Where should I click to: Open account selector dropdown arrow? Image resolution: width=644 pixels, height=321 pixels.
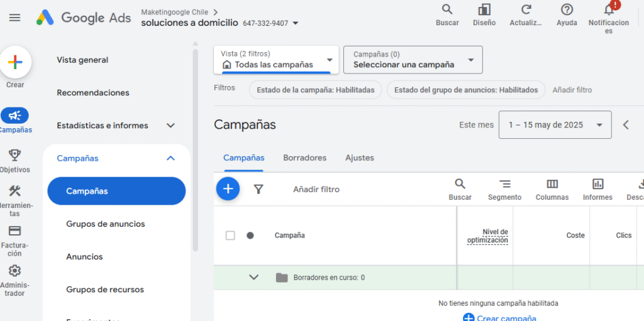(296, 23)
